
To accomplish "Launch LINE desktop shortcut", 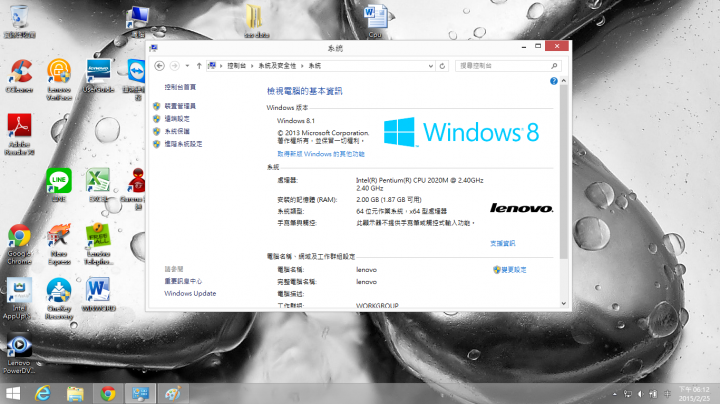I will click(59, 185).
